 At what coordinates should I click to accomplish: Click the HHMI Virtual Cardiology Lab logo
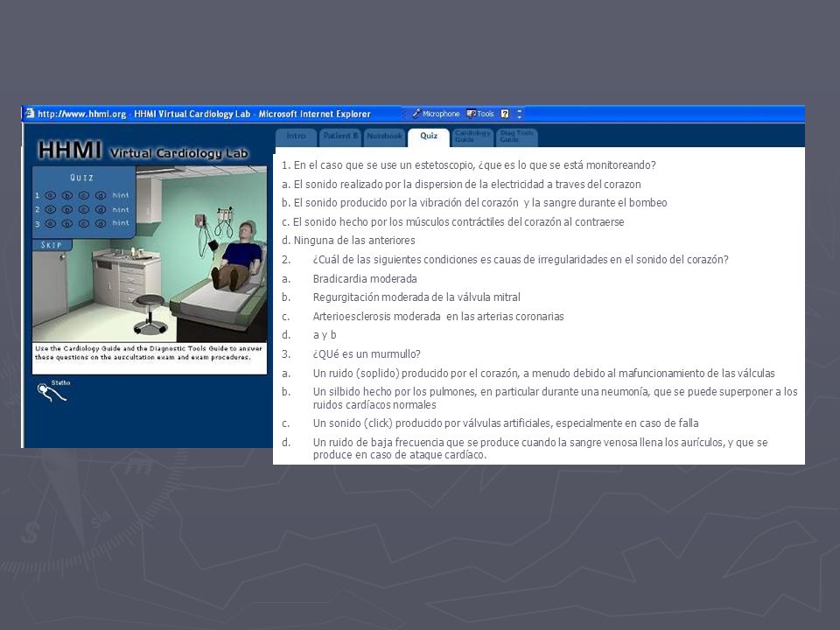(x=143, y=150)
